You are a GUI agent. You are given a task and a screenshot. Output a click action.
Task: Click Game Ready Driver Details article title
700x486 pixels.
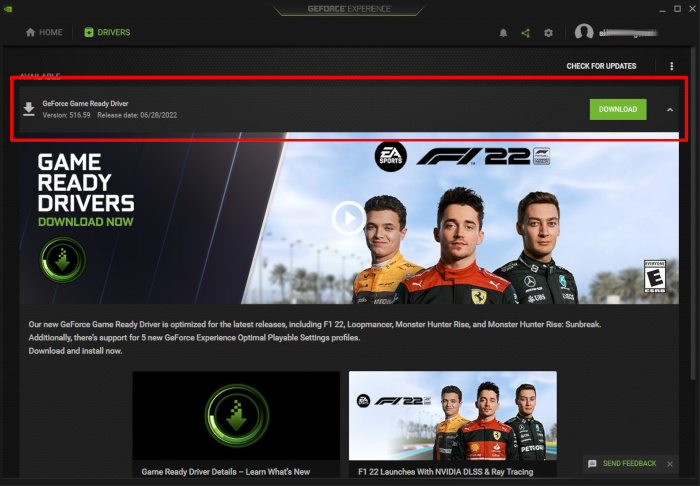[225, 472]
